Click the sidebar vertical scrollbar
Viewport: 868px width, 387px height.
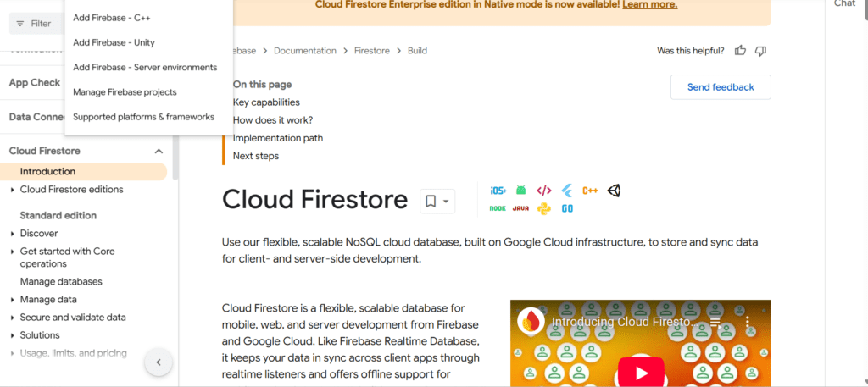(x=175, y=158)
